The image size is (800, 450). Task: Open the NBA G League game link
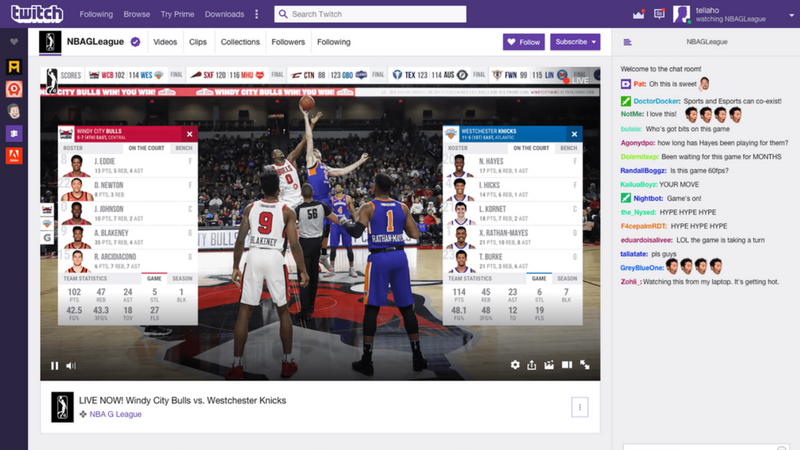tap(115, 414)
